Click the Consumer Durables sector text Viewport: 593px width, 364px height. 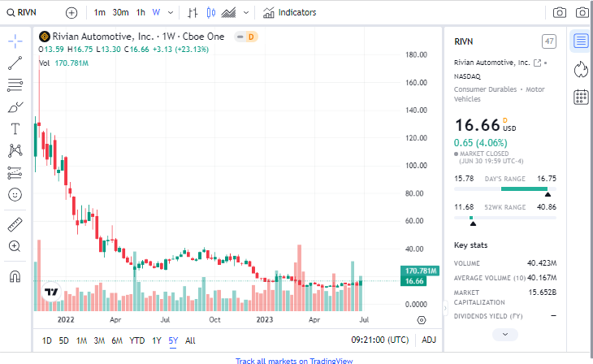click(485, 89)
